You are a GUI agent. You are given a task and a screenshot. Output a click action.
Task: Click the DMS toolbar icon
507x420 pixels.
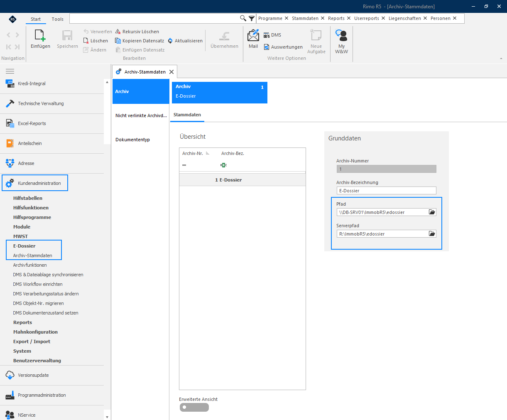point(267,35)
